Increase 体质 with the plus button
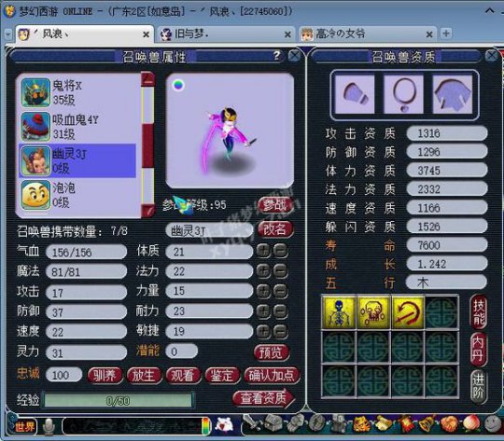This screenshot has width=504, height=441. coord(263,251)
